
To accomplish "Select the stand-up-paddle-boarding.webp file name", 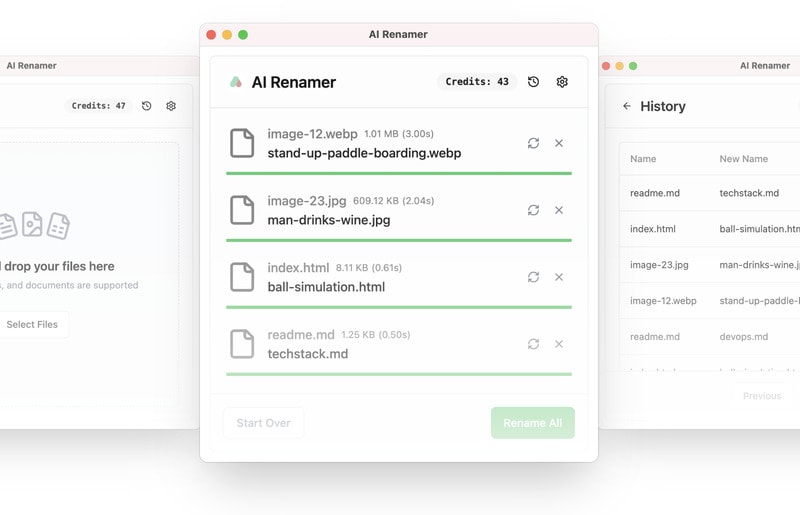I will point(364,153).
